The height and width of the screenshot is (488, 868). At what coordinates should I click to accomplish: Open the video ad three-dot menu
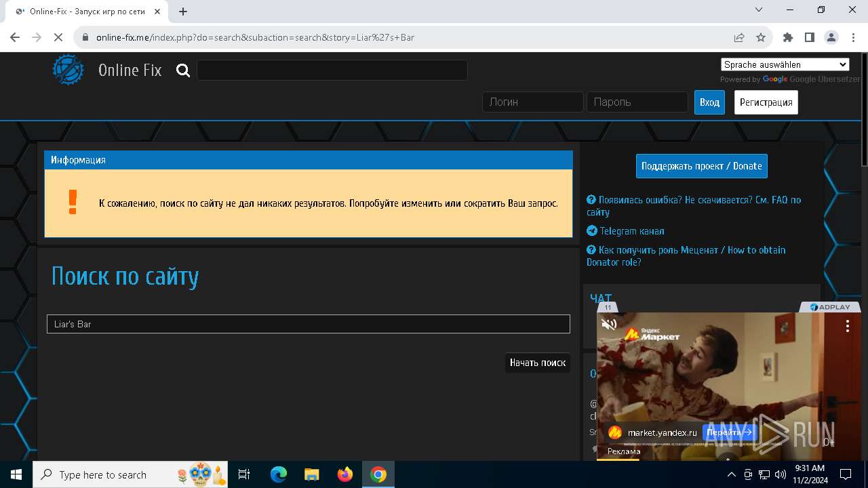(x=847, y=326)
